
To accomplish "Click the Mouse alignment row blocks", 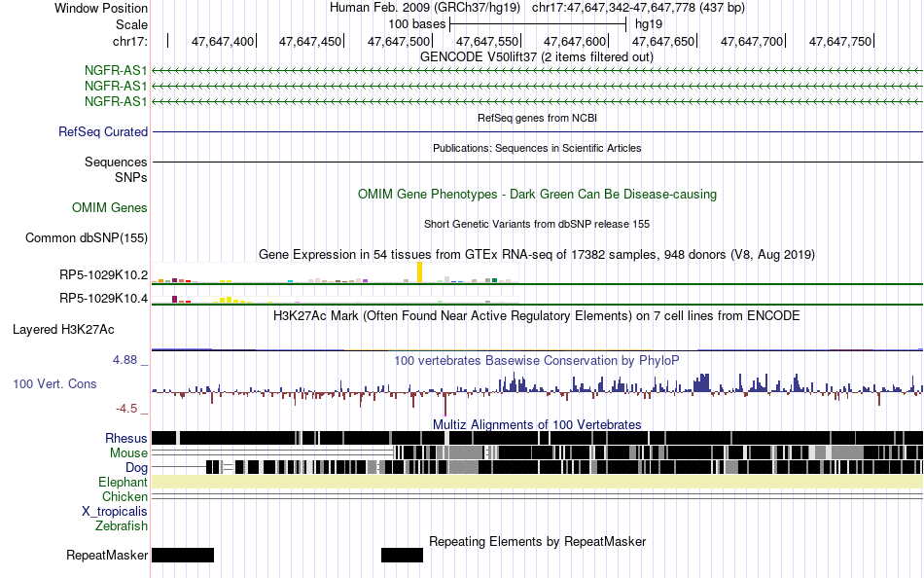I will point(657,452).
